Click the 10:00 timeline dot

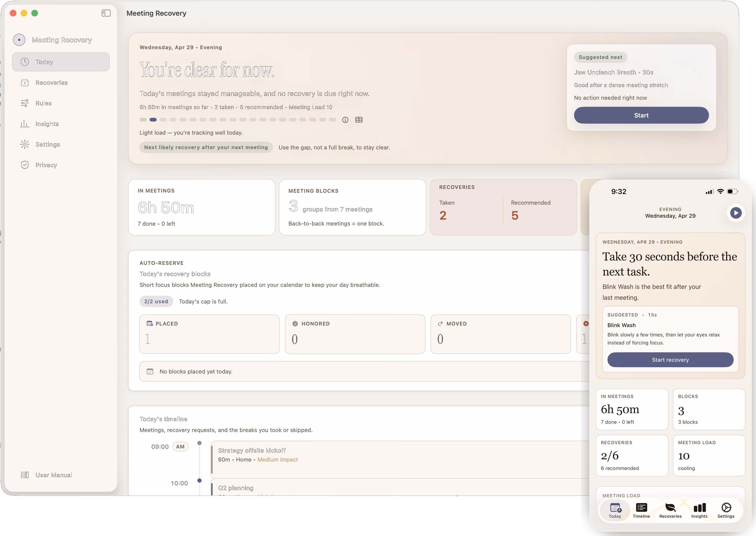[199, 480]
